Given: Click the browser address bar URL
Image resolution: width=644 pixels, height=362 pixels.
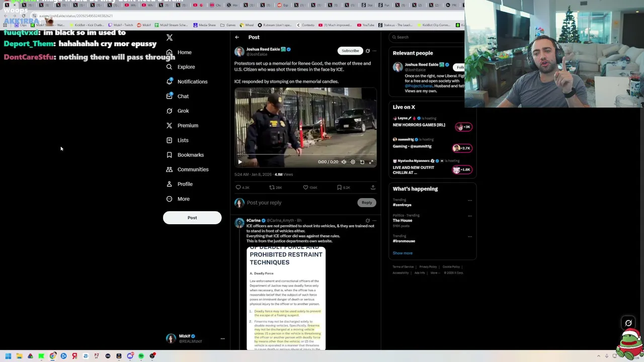Looking at the screenshot, I should [x=75, y=16].
